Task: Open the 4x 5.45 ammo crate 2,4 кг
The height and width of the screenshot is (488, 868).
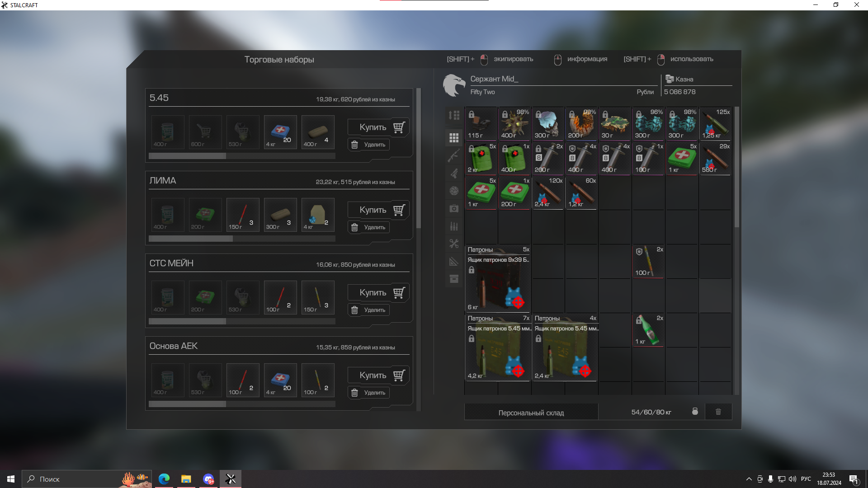Action: coord(565,347)
